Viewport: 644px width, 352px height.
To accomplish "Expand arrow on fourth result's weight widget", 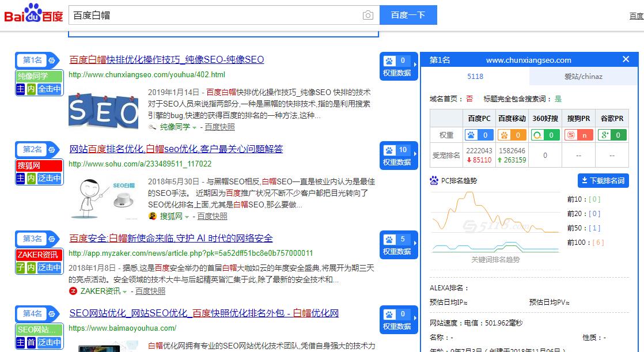I will coord(415,317).
